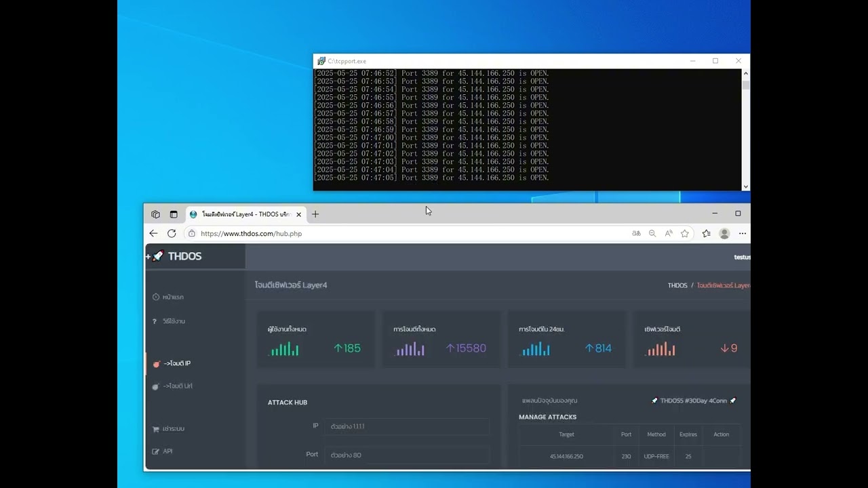Click the Method column header

pyautogui.click(x=656, y=434)
